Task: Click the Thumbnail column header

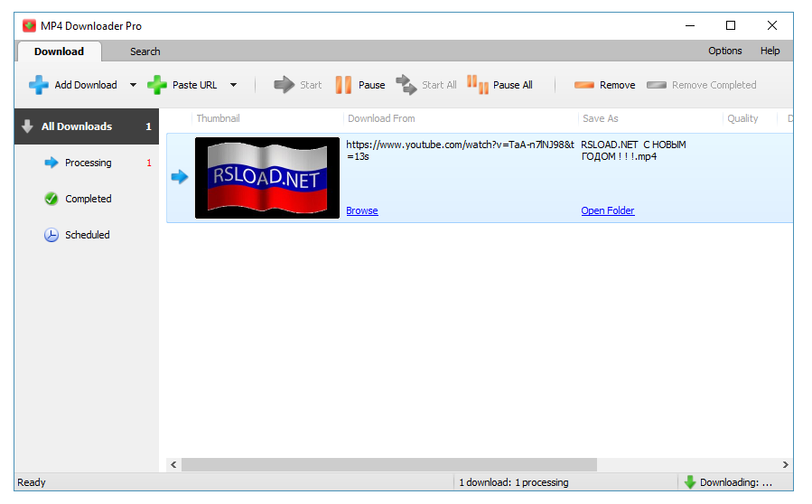Action: [x=218, y=118]
